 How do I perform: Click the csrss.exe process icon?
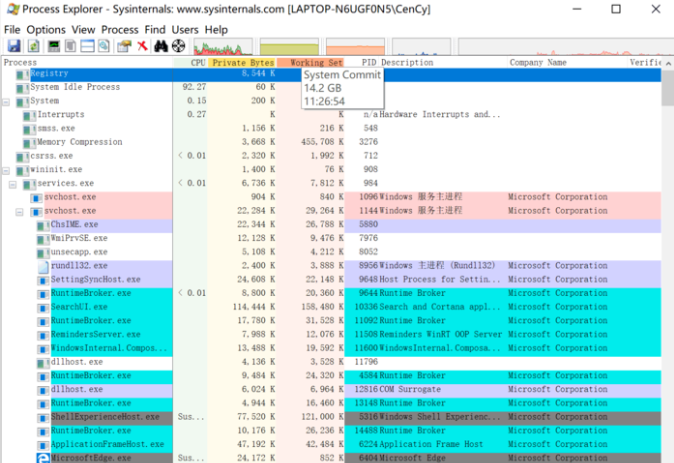pos(22,156)
